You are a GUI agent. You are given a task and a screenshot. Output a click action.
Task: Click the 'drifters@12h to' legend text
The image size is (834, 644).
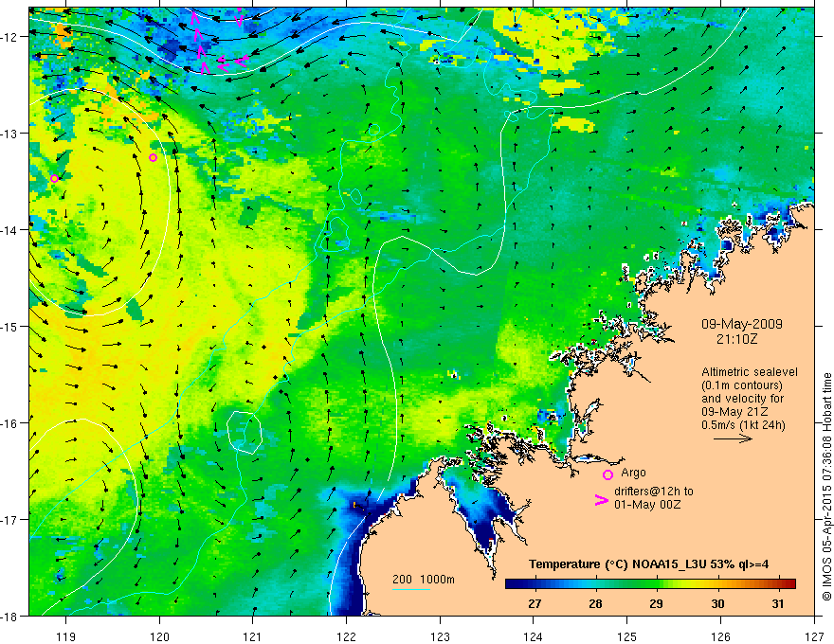654,492
